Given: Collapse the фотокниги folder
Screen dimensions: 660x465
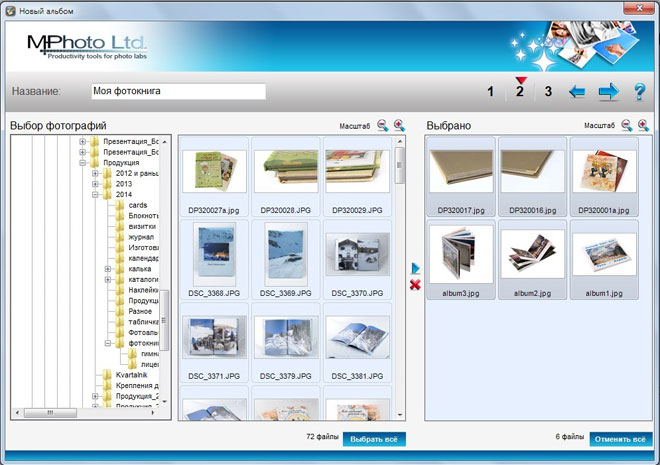Looking at the screenshot, I should point(108,343).
